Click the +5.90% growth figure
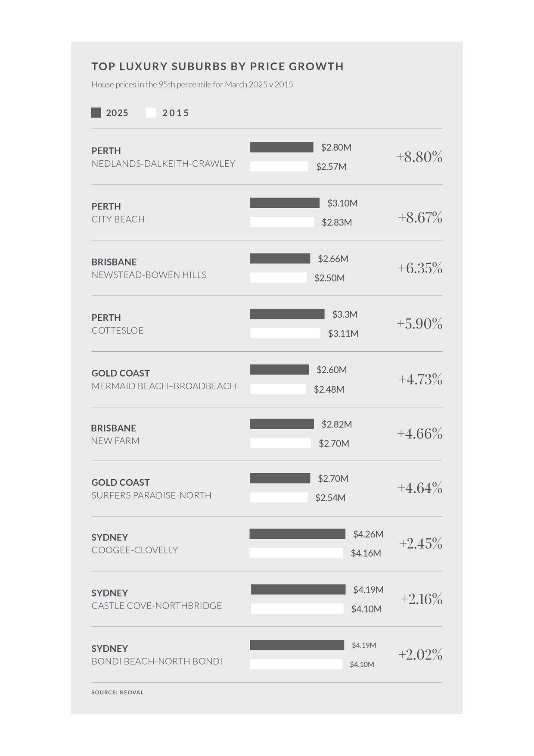The height and width of the screenshot is (756, 534). click(x=419, y=323)
